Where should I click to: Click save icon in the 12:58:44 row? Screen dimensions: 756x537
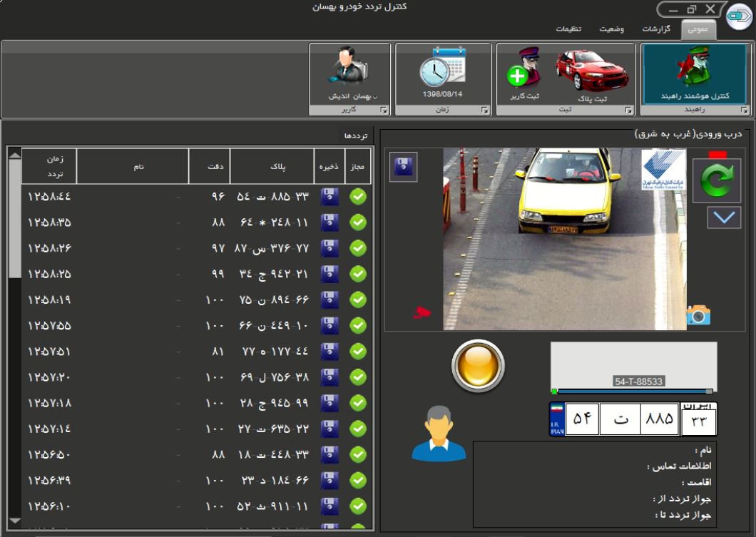tap(330, 197)
